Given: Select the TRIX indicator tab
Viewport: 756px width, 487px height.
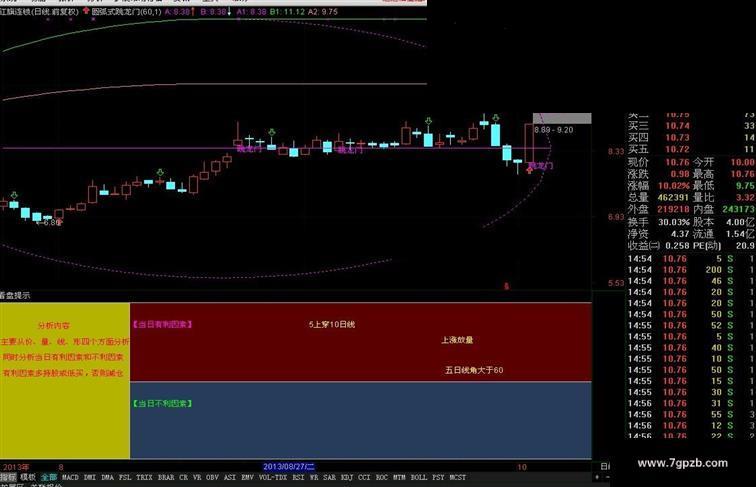Looking at the screenshot, I should (x=144, y=477).
